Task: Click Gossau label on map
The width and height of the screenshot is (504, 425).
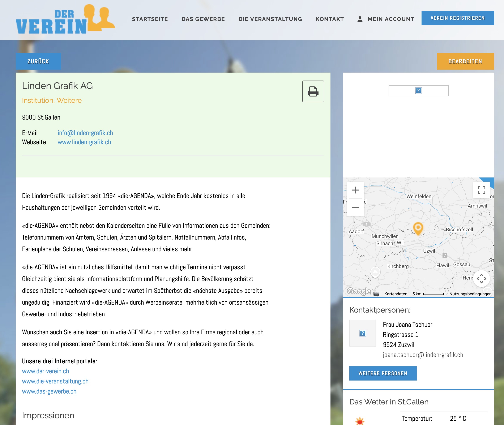Action: coord(462,264)
